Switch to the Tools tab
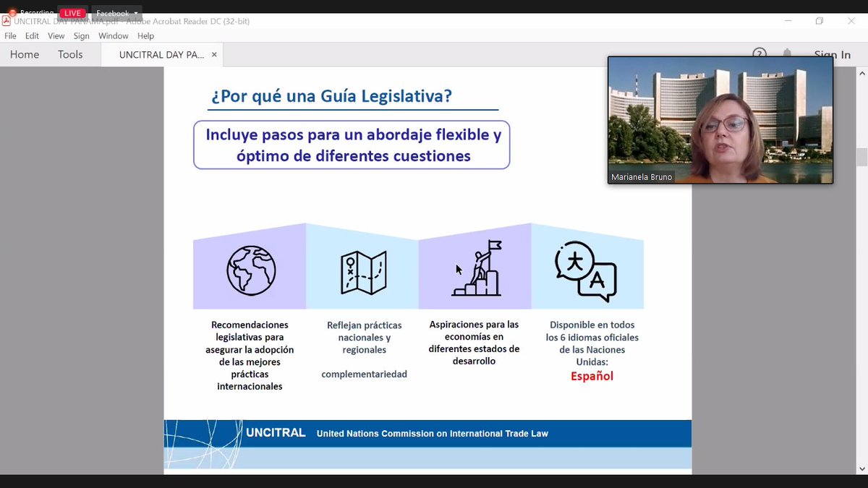Screen dimensions: 868x488 tap(70, 54)
